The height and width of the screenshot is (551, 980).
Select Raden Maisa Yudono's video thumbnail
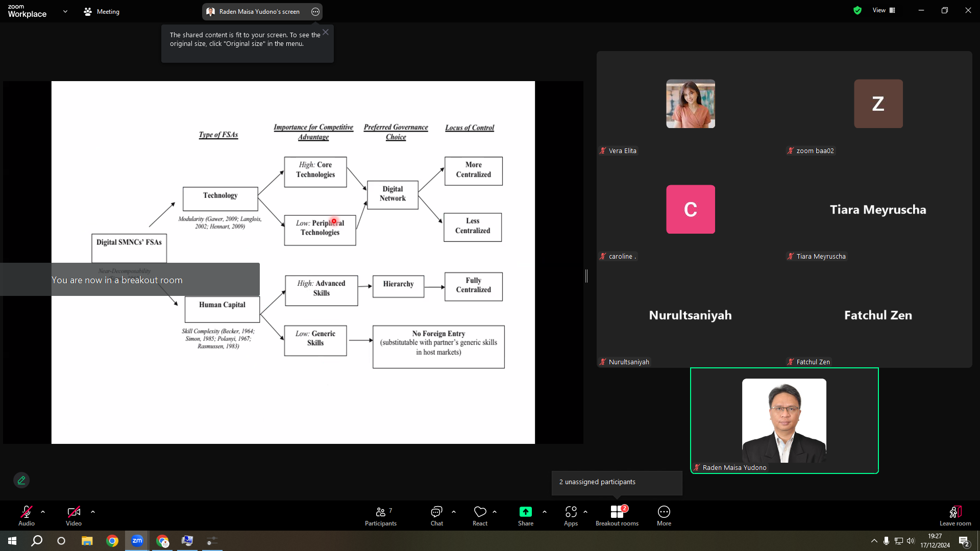tap(784, 420)
